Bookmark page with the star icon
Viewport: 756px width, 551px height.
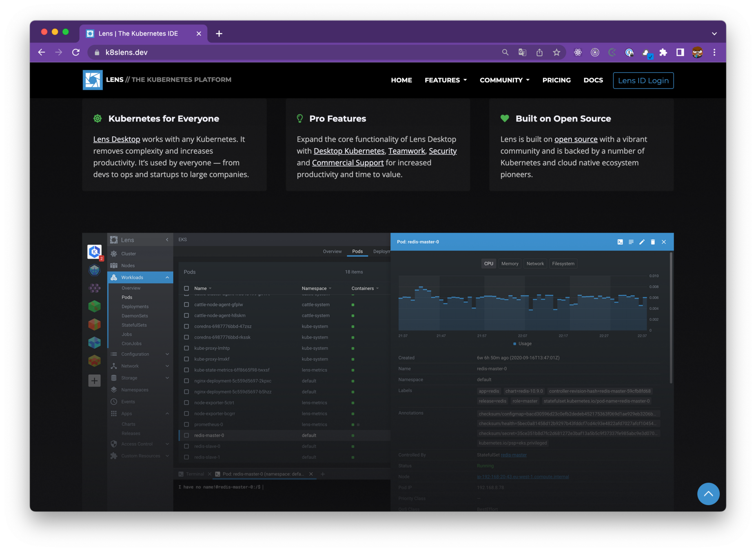click(x=556, y=52)
